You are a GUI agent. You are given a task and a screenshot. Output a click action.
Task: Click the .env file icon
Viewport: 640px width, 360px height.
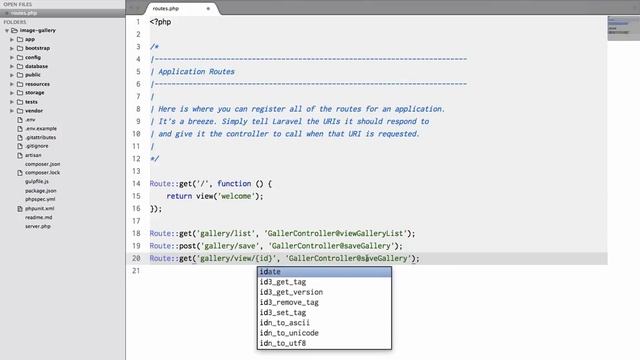point(20,120)
